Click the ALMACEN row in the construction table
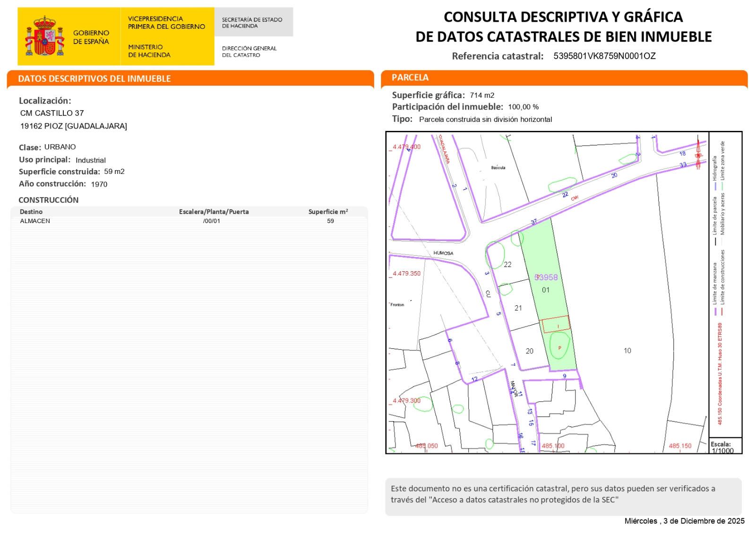This screenshot has width=756, height=534. pos(35,221)
